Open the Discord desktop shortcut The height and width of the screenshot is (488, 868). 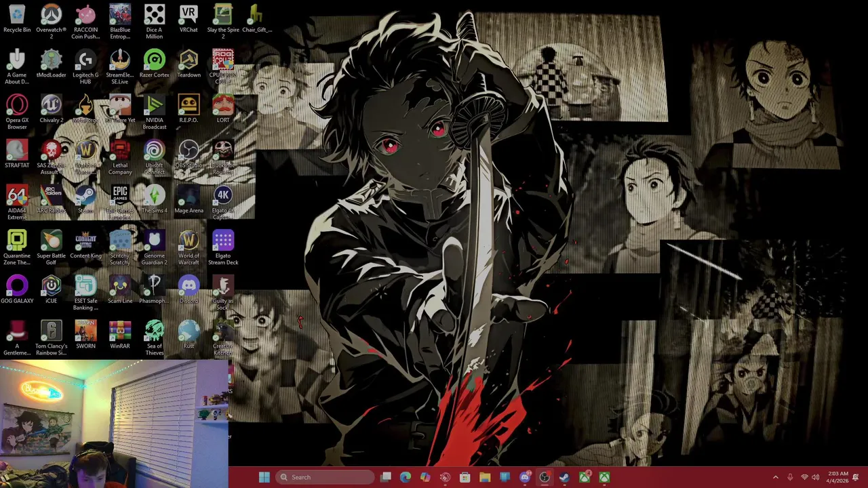click(x=189, y=289)
